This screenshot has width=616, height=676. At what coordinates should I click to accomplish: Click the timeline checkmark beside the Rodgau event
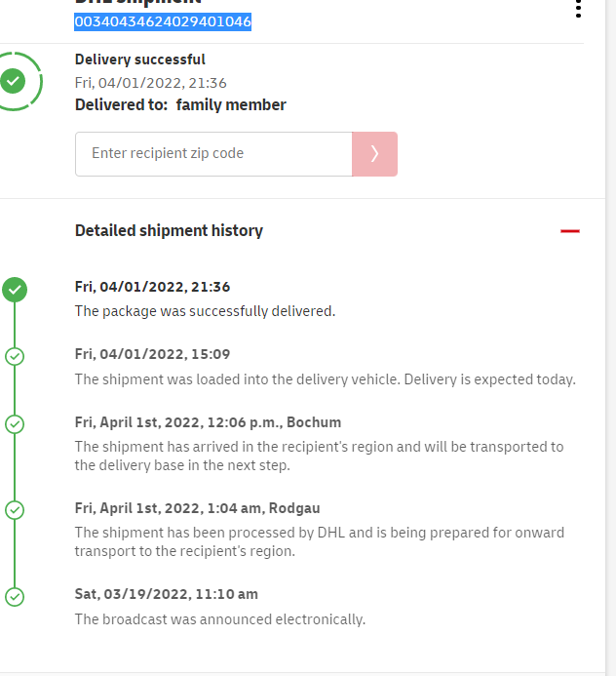point(15,509)
